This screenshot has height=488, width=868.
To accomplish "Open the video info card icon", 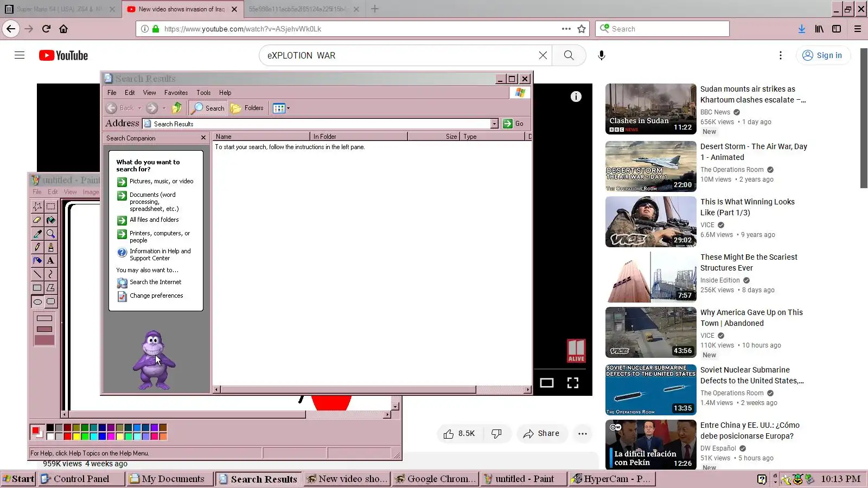I will click(x=576, y=97).
